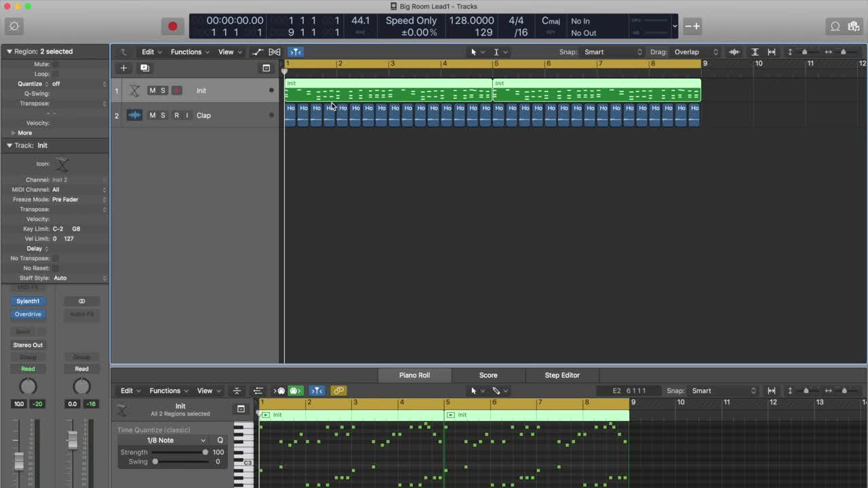Screen dimensions: 868x488
Task: Mute the Init track
Action: [152, 91]
